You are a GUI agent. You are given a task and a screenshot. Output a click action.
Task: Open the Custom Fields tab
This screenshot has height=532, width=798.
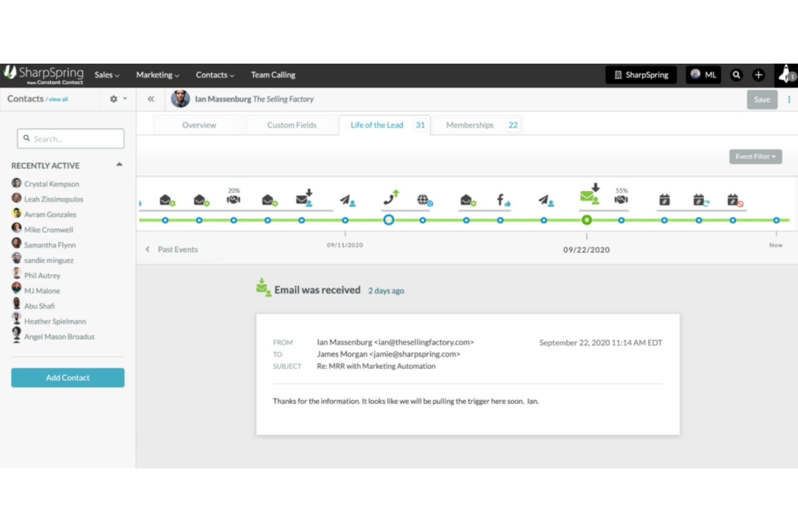(292, 125)
